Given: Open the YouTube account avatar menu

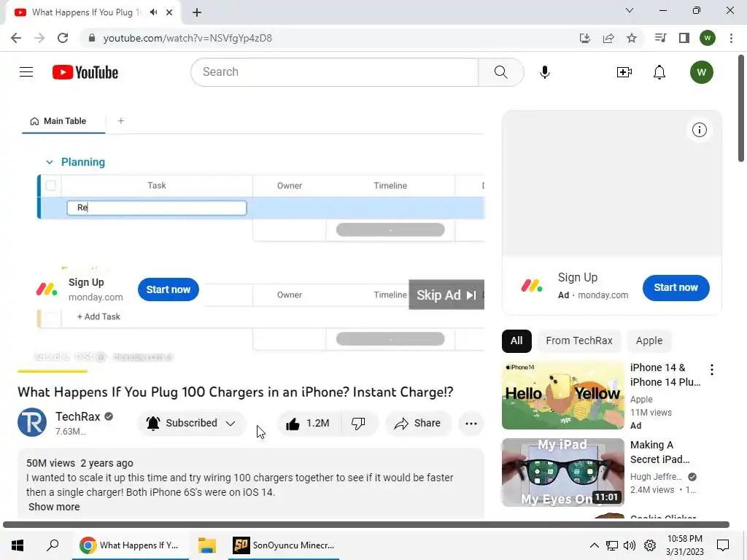Looking at the screenshot, I should tap(701, 72).
